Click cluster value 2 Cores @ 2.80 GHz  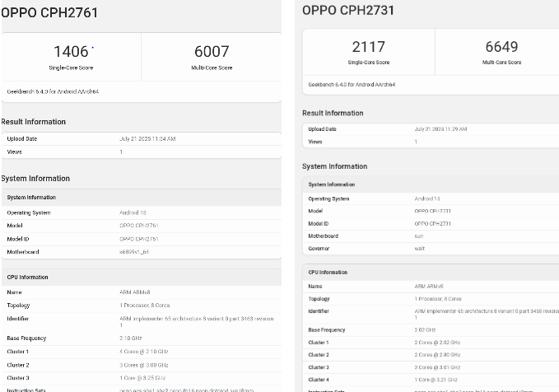click(437, 355)
